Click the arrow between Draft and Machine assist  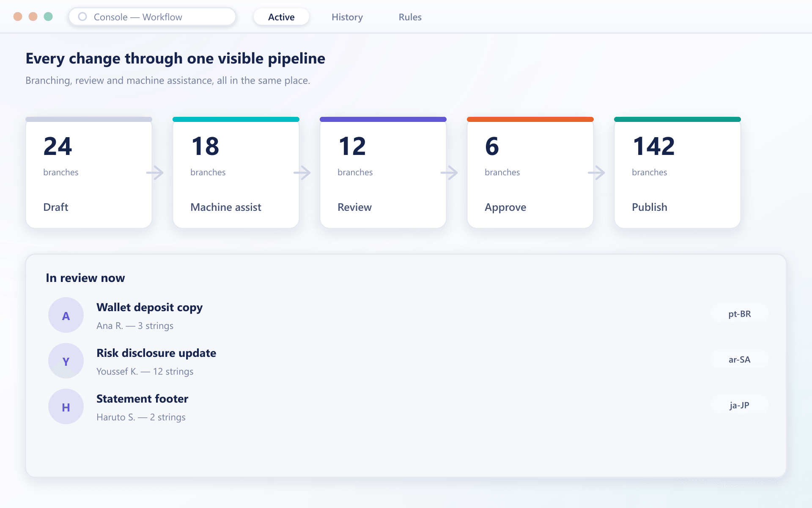click(x=155, y=172)
